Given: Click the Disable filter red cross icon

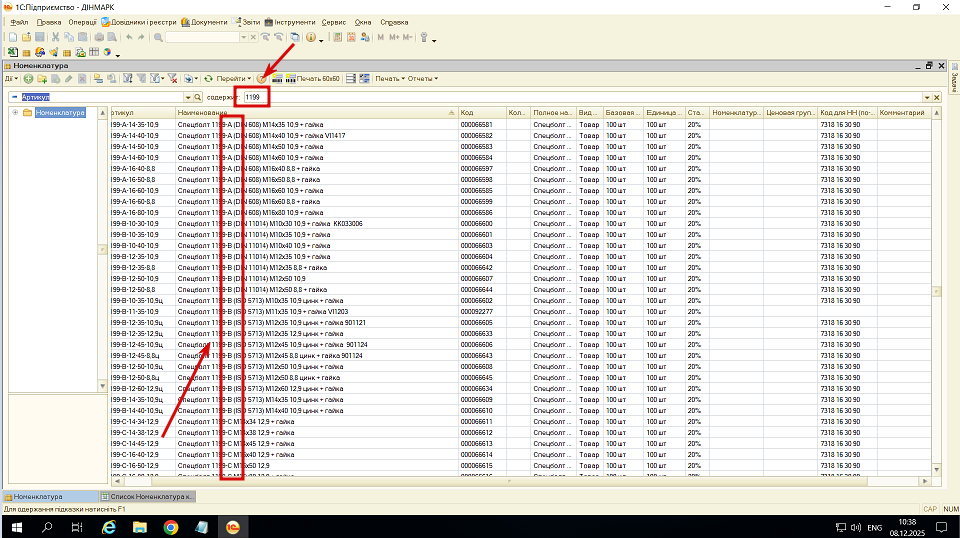Looking at the screenshot, I should click(173, 79).
